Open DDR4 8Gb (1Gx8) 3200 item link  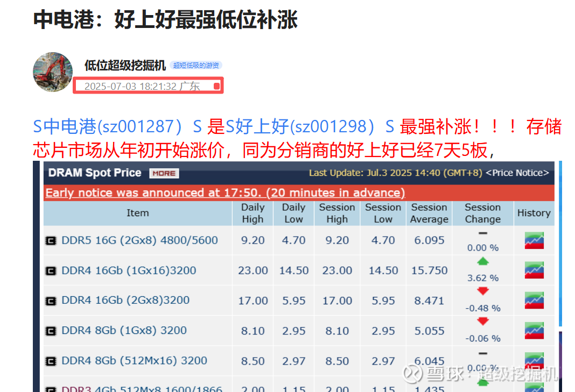pyautogui.click(x=124, y=331)
